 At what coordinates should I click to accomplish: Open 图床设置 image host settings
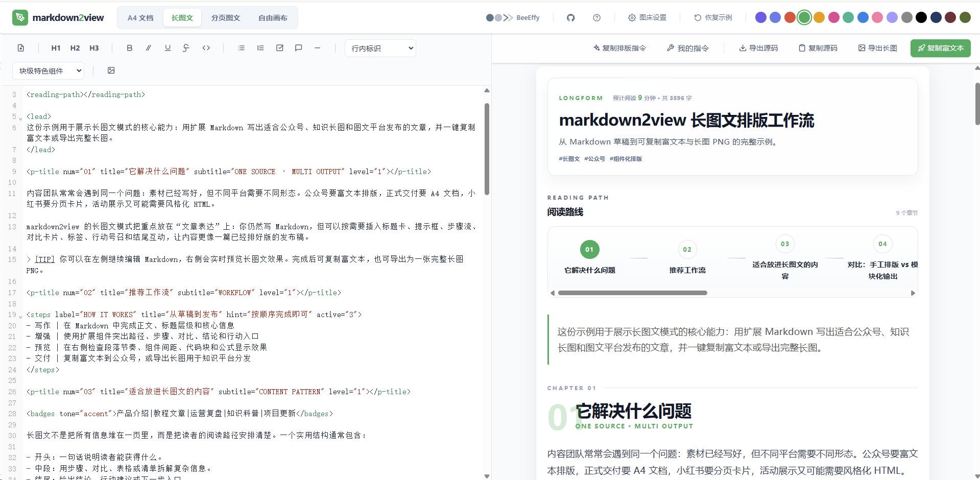pyautogui.click(x=648, y=17)
